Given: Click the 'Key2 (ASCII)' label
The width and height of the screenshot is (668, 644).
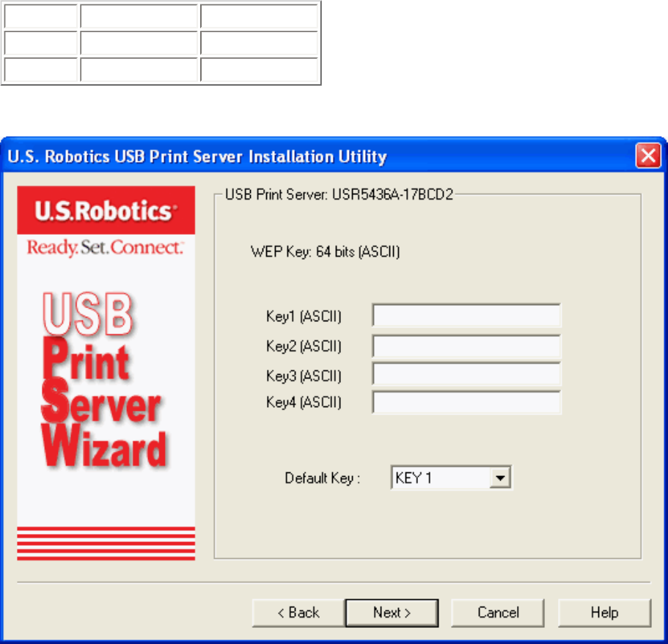Looking at the screenshot, I should pyautogui.click(x=304, y=346).
